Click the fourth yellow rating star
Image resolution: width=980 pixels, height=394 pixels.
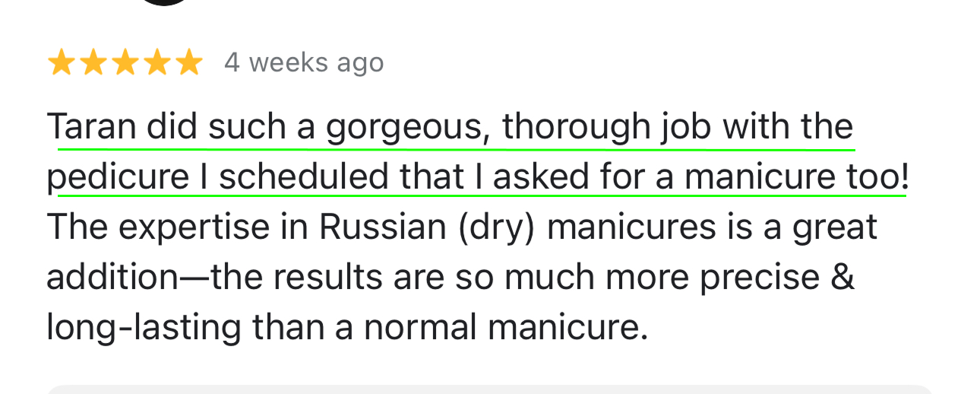tap(156, 63)
